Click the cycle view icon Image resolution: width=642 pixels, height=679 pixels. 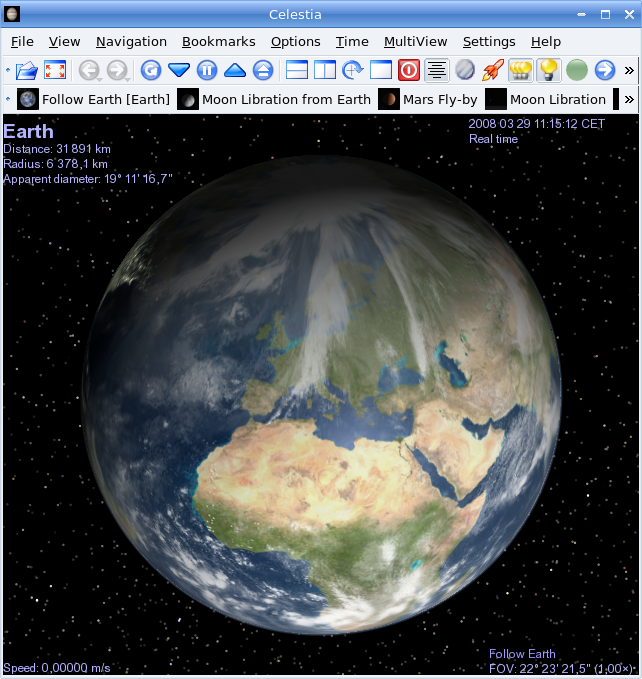point(353,70)
